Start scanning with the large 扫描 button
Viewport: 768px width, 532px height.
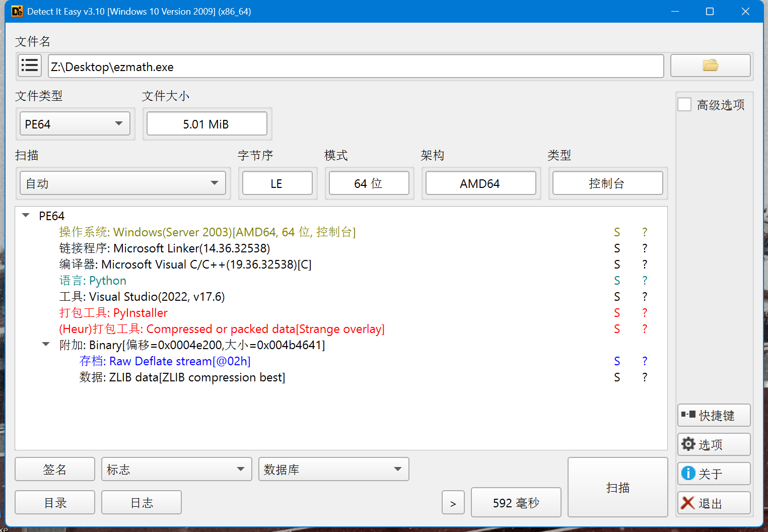pyautogui.click(x=617, y=487)
